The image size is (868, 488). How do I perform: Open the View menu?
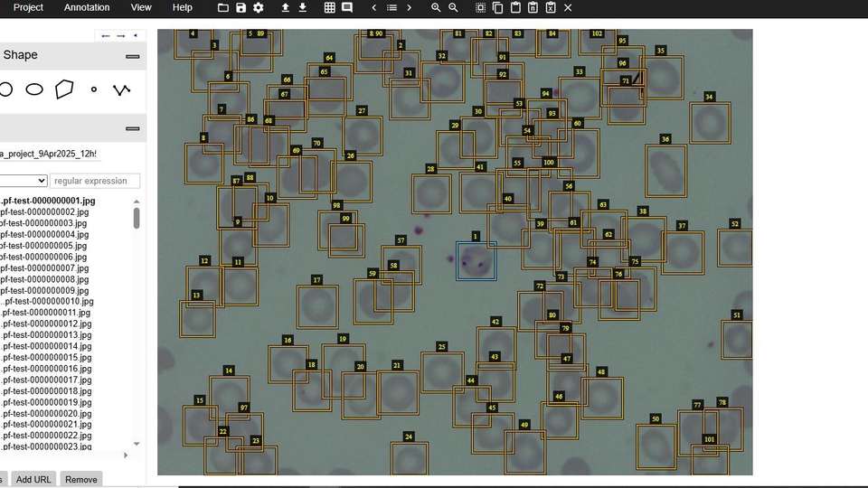[x=141, y=7]
